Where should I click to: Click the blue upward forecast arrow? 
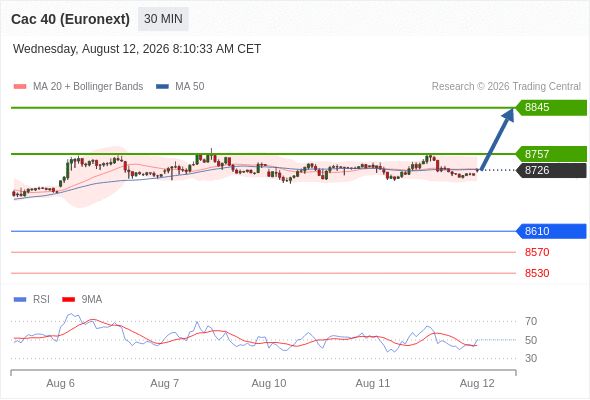pyautogui.click(x=497, y=139)
